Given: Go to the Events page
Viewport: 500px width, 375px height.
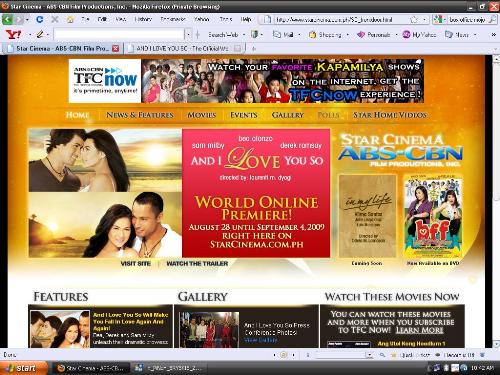Looking at the screenshot, I should click(x=244, y=115).
